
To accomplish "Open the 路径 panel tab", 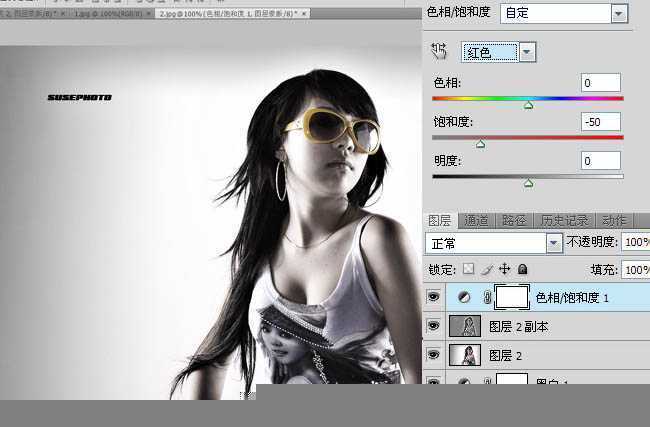I will (514, 221).
